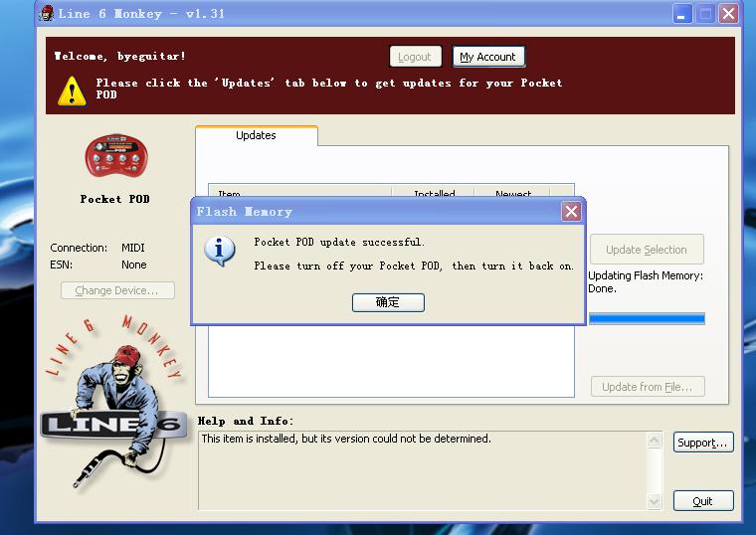The image size is (756, 535).
Task: Click the 'Please click the Updates tab' notice
Action: coord(329,89)
